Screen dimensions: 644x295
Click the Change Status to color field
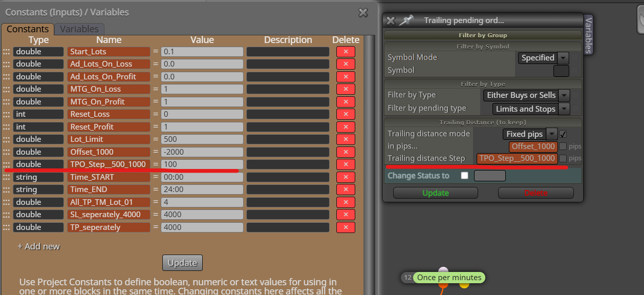tap(490, 176)
